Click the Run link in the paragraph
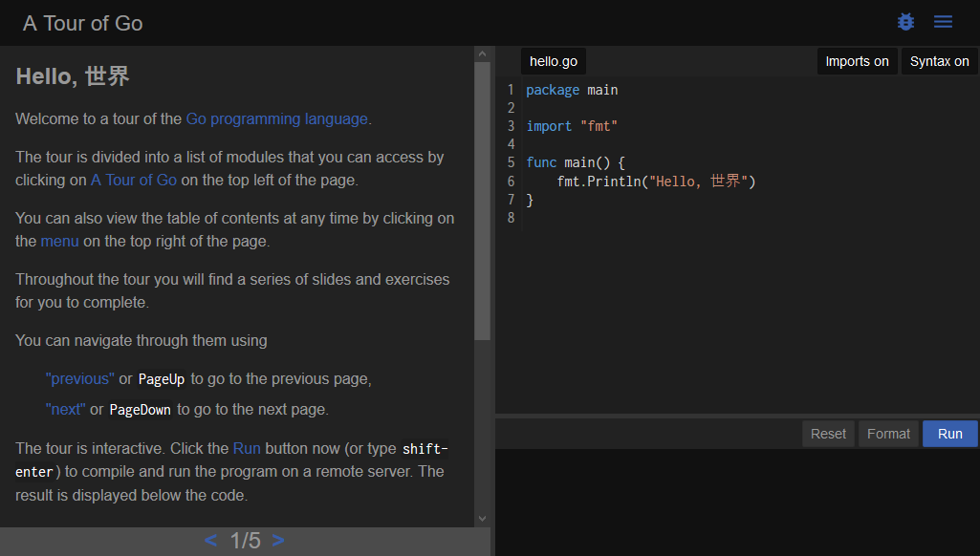This screenshot has width=980, height=556. pyautogui.click(x=247, y=449)
